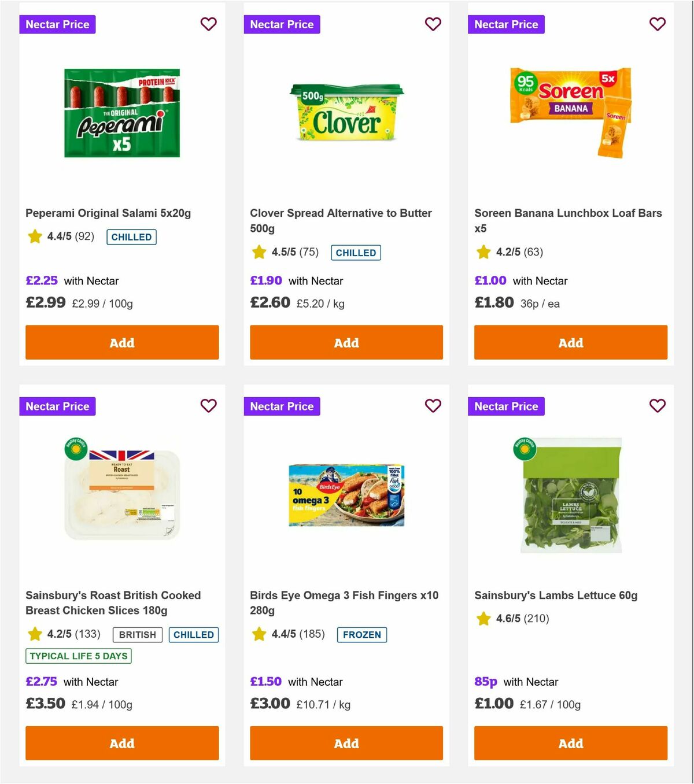Screen dimensions: 694x784
Task: Click the TYPICAL LIFE 5 DAYS tag
Action: point(78,656)
